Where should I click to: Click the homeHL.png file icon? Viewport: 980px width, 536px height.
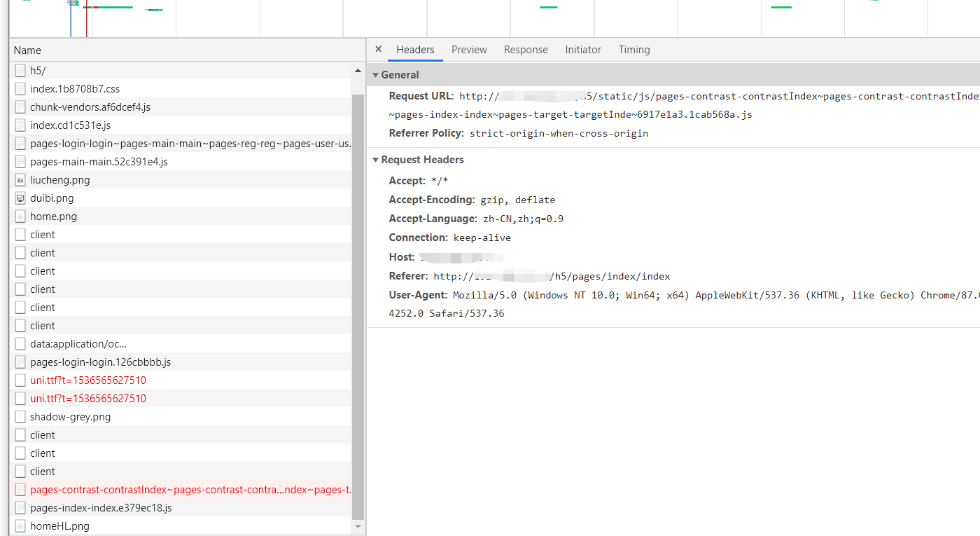[20, 526]
